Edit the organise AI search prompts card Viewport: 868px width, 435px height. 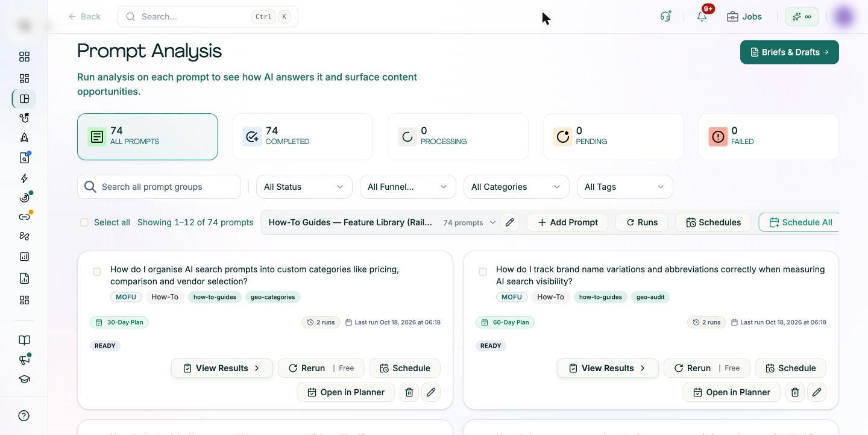[431, 392]
